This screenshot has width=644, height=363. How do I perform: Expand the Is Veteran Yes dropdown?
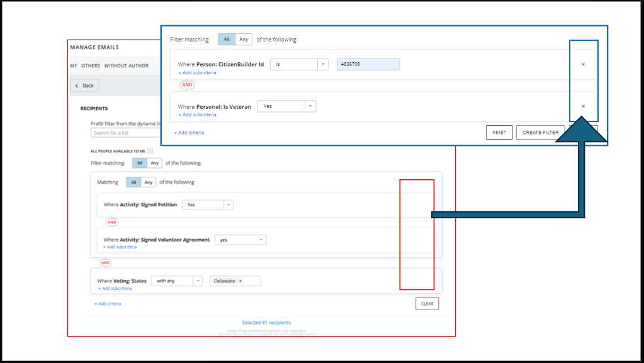click(286, 106)
